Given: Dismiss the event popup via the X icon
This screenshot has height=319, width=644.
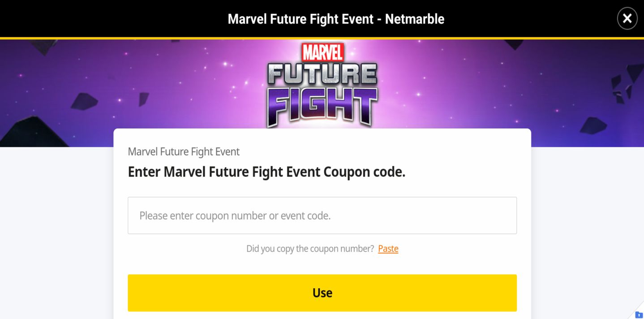Looking at the screenshot, I should point(627,18).
